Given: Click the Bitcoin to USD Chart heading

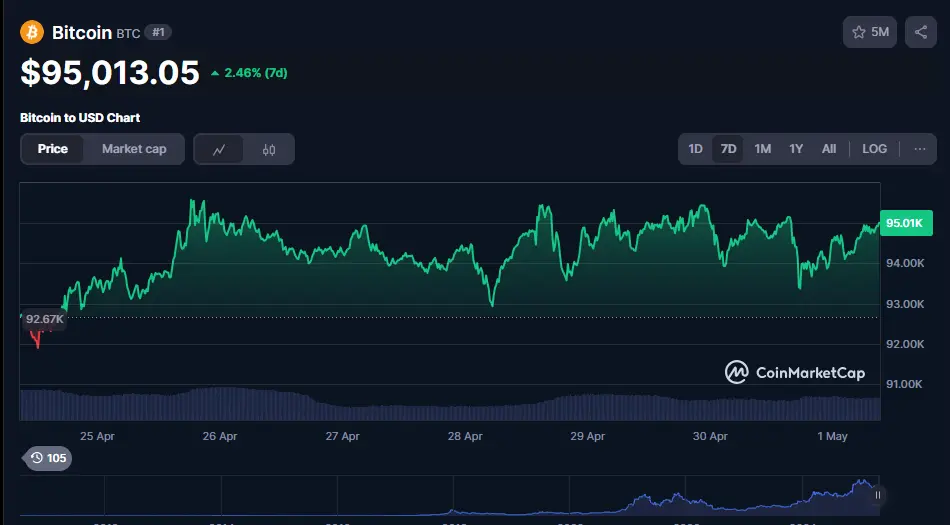Looking at the screenshot, I should pos(80,118).
